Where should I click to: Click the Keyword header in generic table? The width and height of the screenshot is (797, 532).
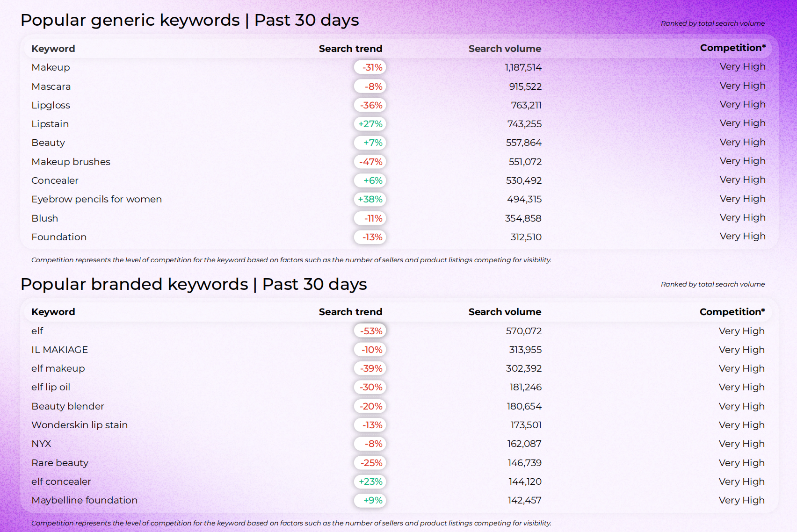point(53,49)
